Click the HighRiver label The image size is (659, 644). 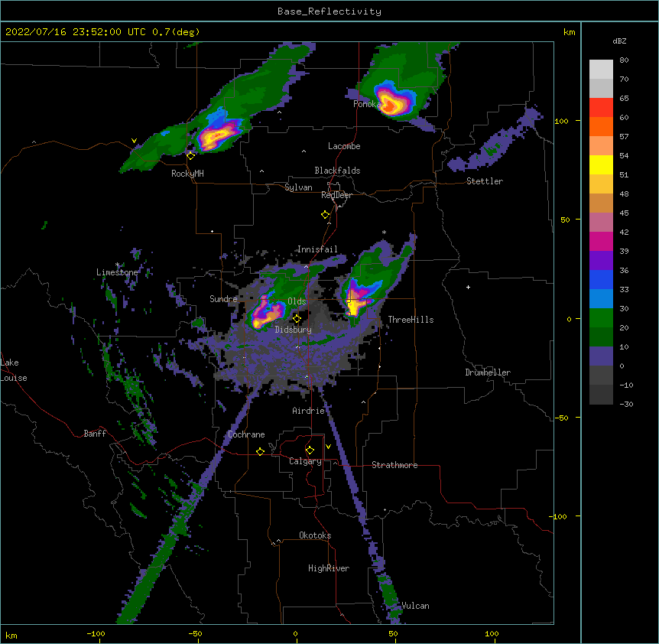tap(329, 569)
